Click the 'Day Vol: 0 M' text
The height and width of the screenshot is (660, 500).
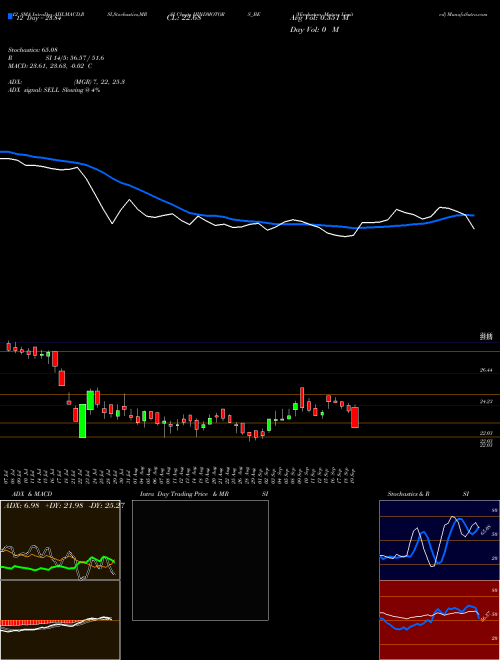(314, 30)
